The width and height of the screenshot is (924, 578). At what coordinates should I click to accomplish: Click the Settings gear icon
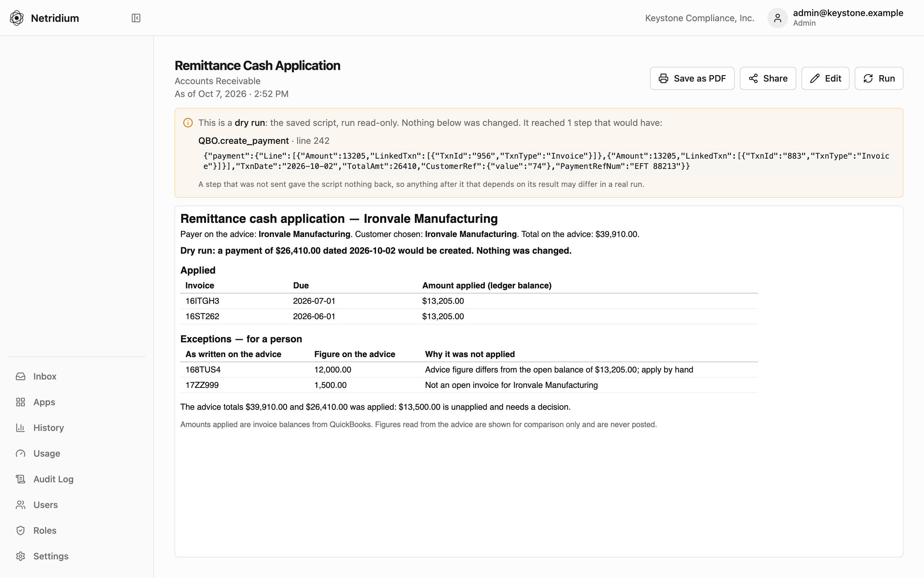point(21,556)
